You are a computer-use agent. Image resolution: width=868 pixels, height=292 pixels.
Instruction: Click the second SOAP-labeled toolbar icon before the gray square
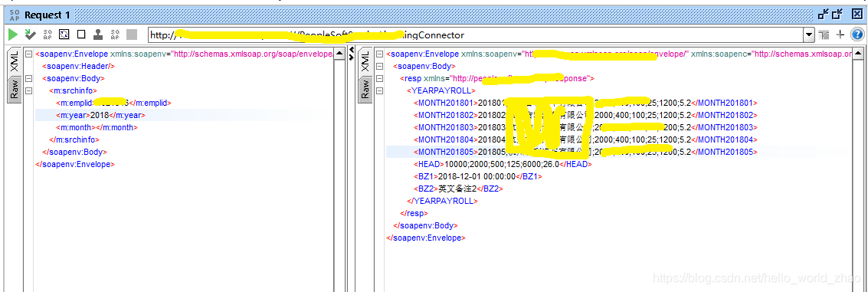[115, 35]
